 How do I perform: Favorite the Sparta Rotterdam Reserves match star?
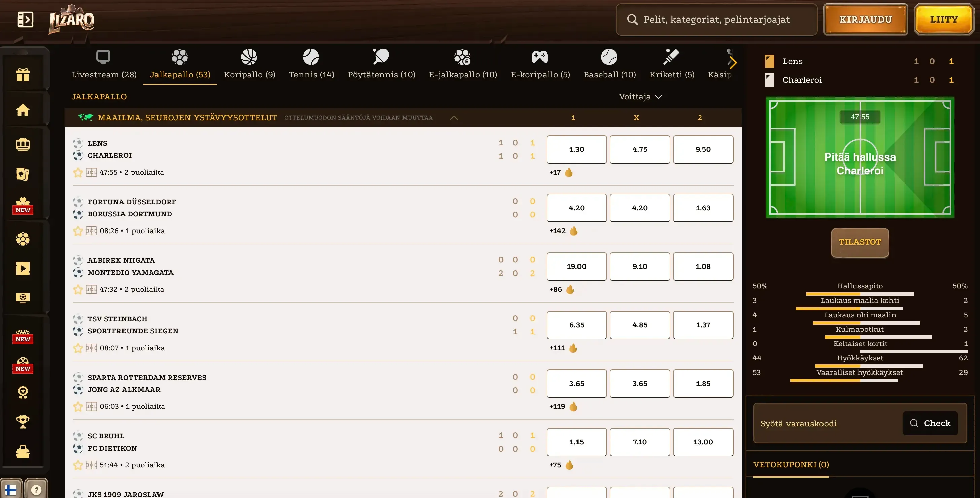78,407
